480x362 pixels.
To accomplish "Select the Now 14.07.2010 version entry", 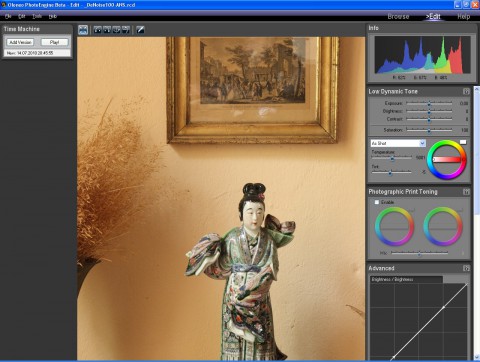I will click(x=37, y=53).
